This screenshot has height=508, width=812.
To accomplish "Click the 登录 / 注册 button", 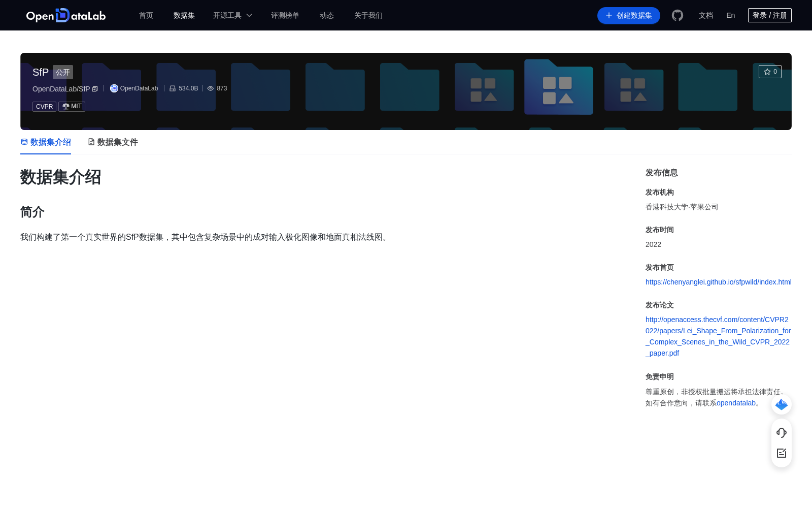I will (x=770, y=15).
